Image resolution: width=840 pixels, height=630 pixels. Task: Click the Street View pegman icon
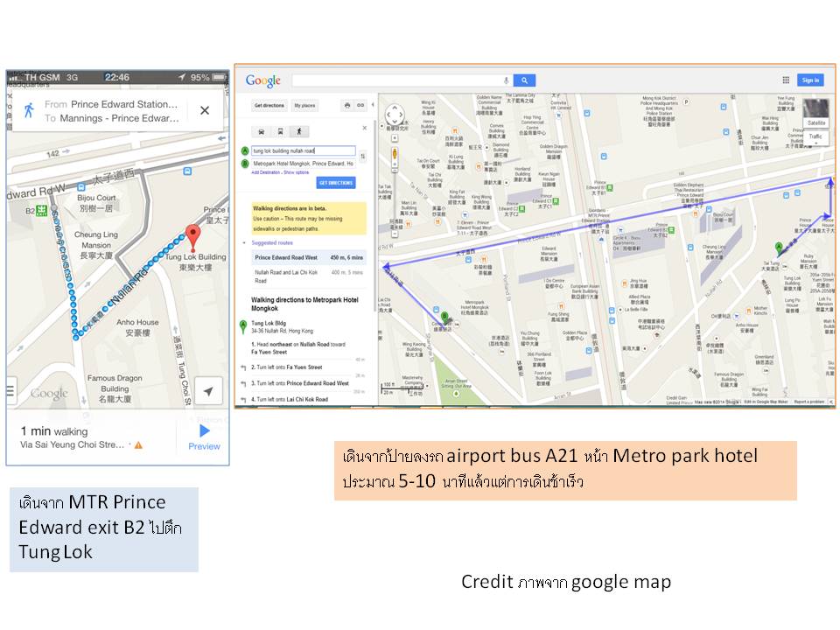coord(395,154)
